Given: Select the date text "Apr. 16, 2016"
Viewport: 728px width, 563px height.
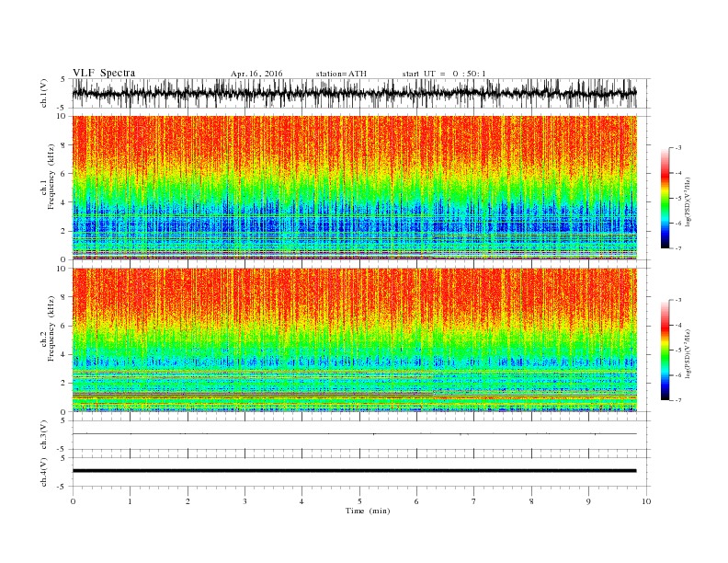Looking at the screenshot, I should tap(256, 74).
